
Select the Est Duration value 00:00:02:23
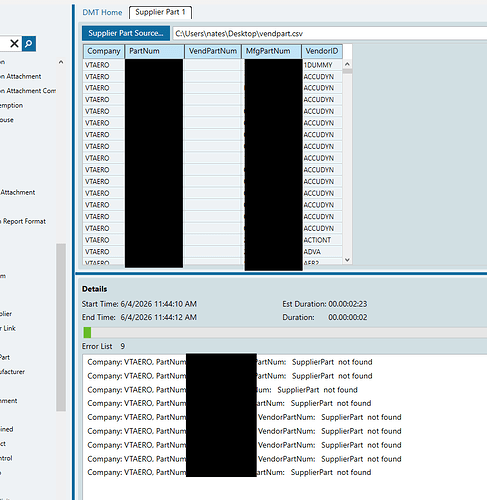coord(348,304)
